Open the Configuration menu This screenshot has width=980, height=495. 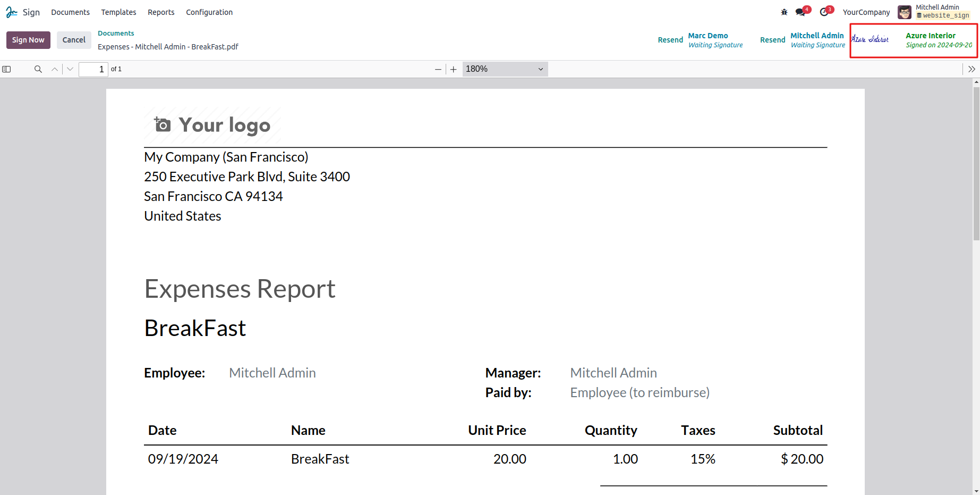pyautogui.click(x=209, y=12)
